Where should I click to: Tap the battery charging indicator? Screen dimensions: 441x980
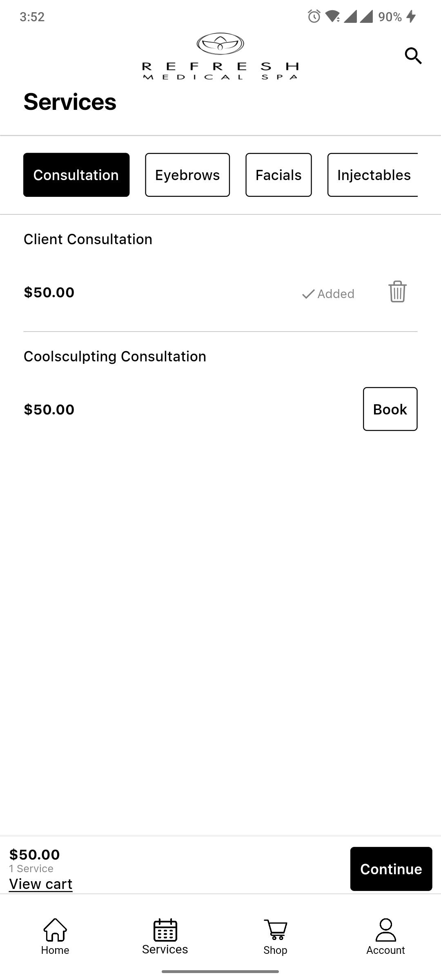click(x=411, y=16)
